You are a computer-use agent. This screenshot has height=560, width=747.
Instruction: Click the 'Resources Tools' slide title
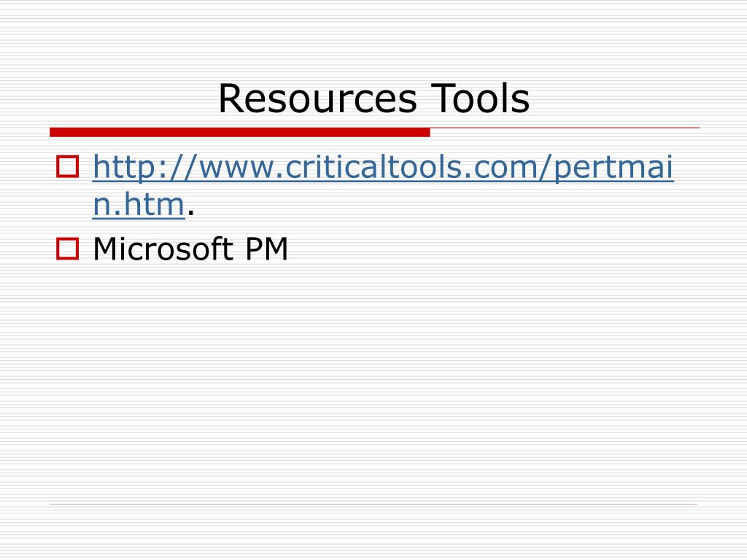pos(374,98)
